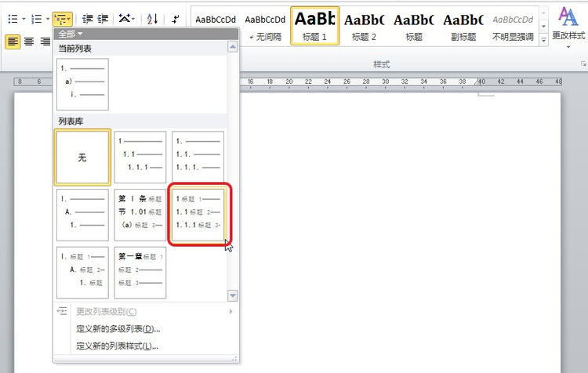Toggle align left button
588x373 pixels.
(13, 42)
